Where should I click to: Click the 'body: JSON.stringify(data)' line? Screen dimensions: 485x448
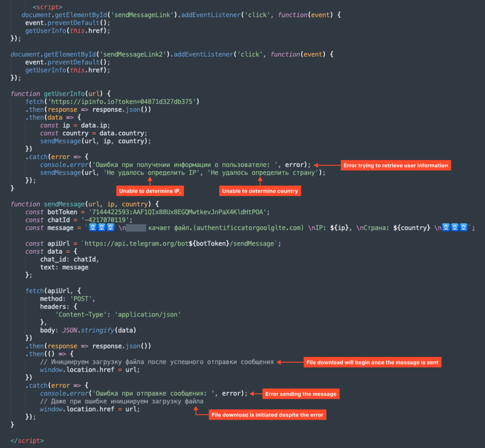pos(88,330)
